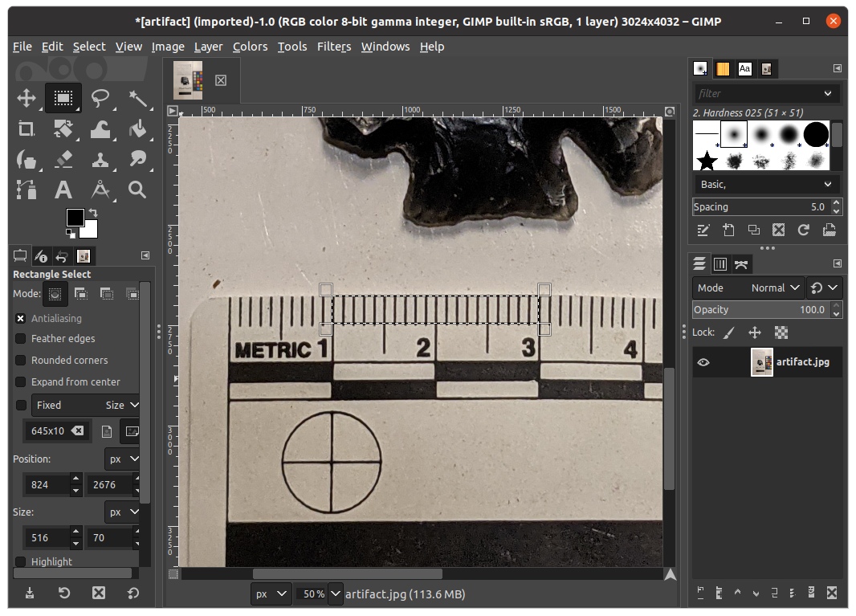
Task: Switch to the Channels tab
Action: pyautogui.click(x=720, y=264)
